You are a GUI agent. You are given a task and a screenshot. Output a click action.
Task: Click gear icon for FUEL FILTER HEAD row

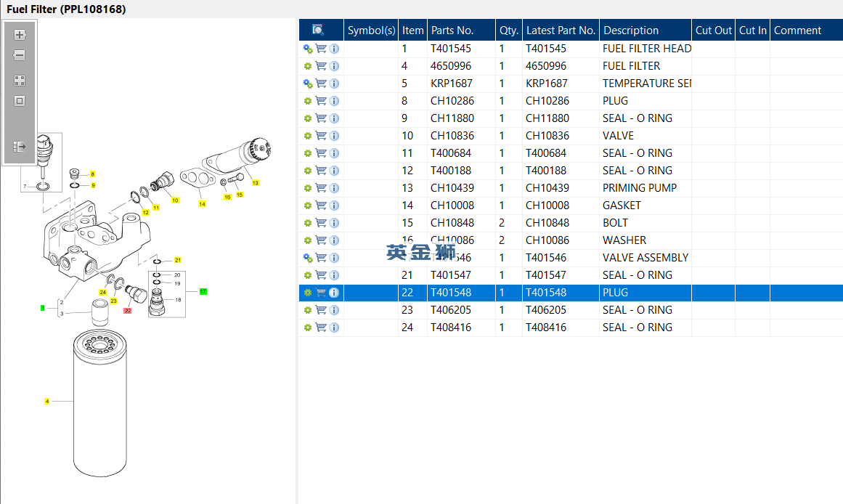coord(308,49)
